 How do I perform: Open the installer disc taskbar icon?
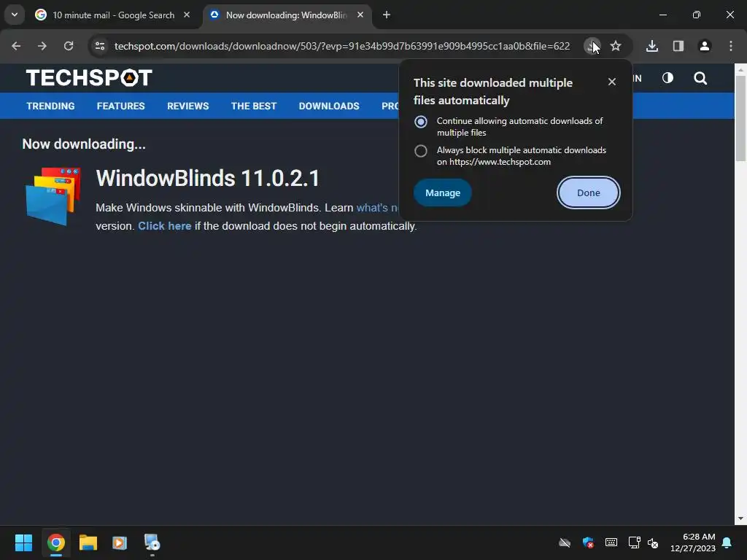pyautogui.click(x=152, y=542)
